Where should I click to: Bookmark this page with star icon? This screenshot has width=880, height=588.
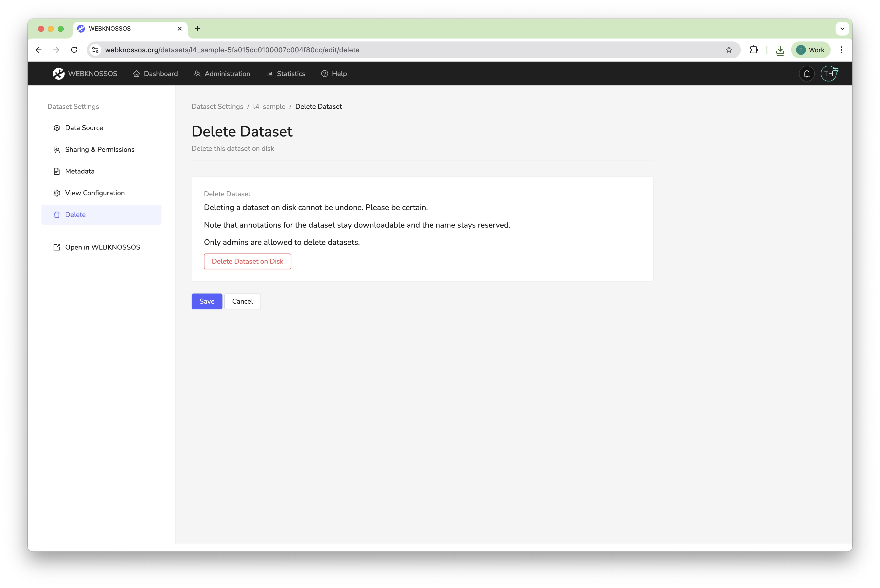[728, 50]
